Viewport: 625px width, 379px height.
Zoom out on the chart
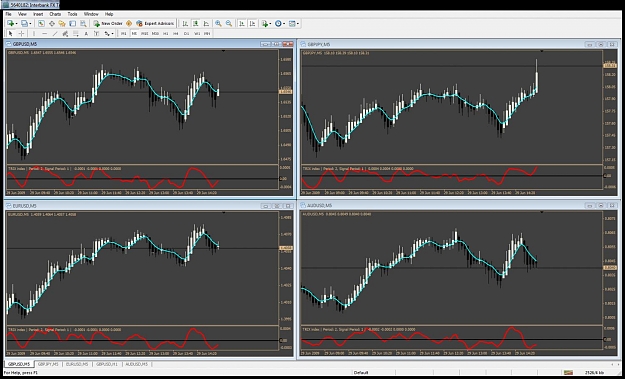pyautogui.click(x=229, y=24)
